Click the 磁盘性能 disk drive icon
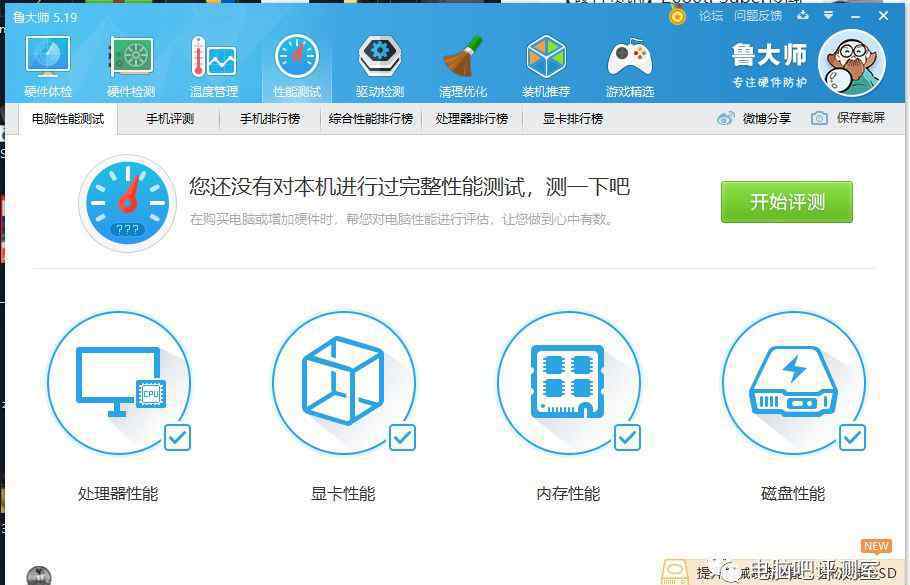The height and width of the screenshot is (585, 910). click(x=793, y=383)
